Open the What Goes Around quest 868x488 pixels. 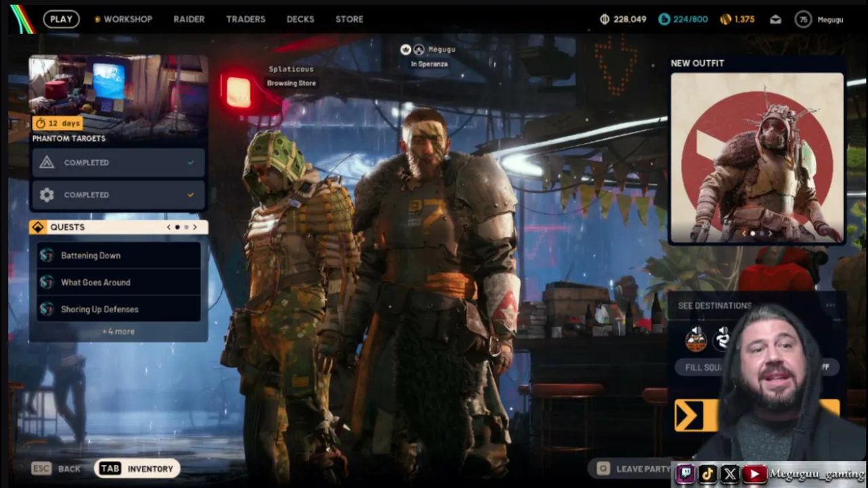pyautogui.click(x=119, y=283)
